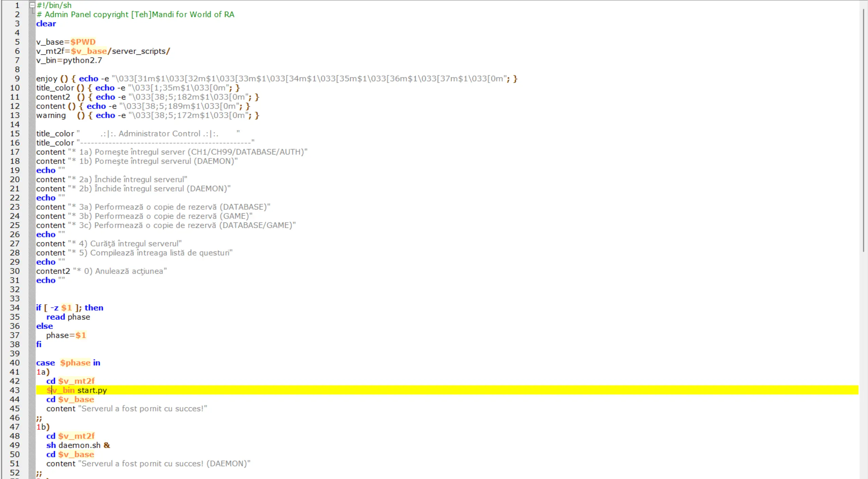This screenshot has width=868, height=479.
Task: Click the fold margin beside line 20
Action: 32,179
